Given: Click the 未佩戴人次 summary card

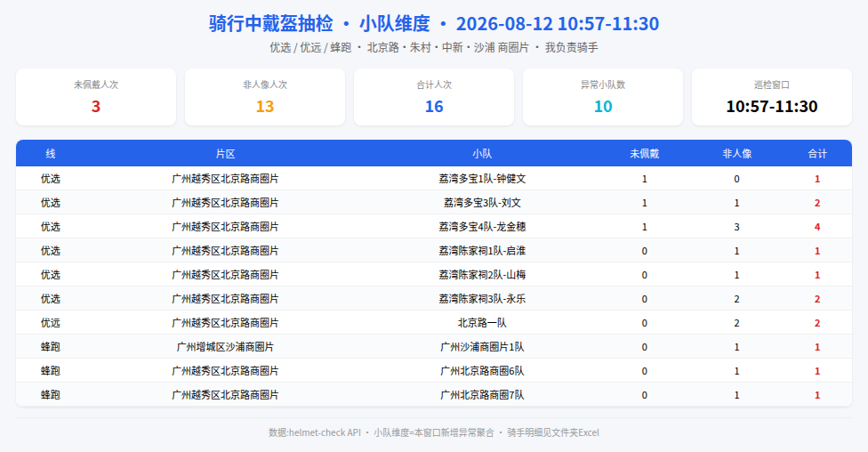Looking at the screenshot, I should [x=96, y=97].
